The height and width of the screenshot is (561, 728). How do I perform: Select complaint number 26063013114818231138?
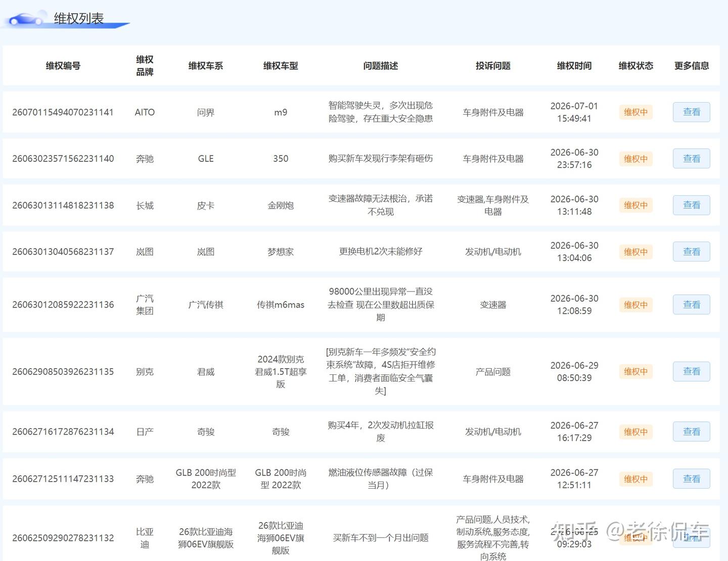[x=63, y=205]
